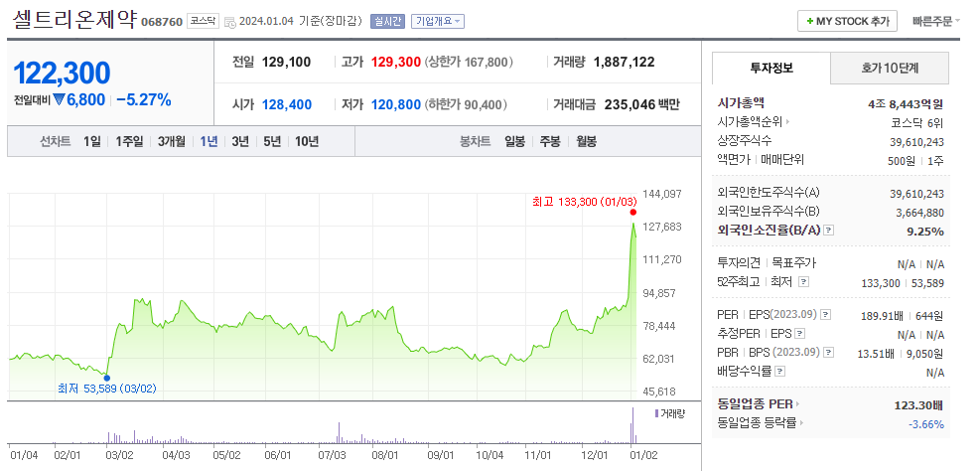Open help icon beside PER EPS(2023.09)

[826, 315]
